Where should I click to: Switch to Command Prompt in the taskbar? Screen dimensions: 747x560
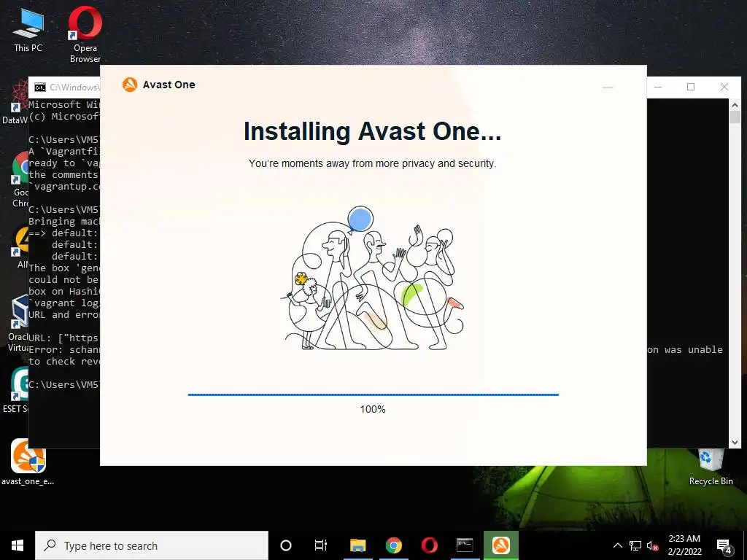(465, 545)
